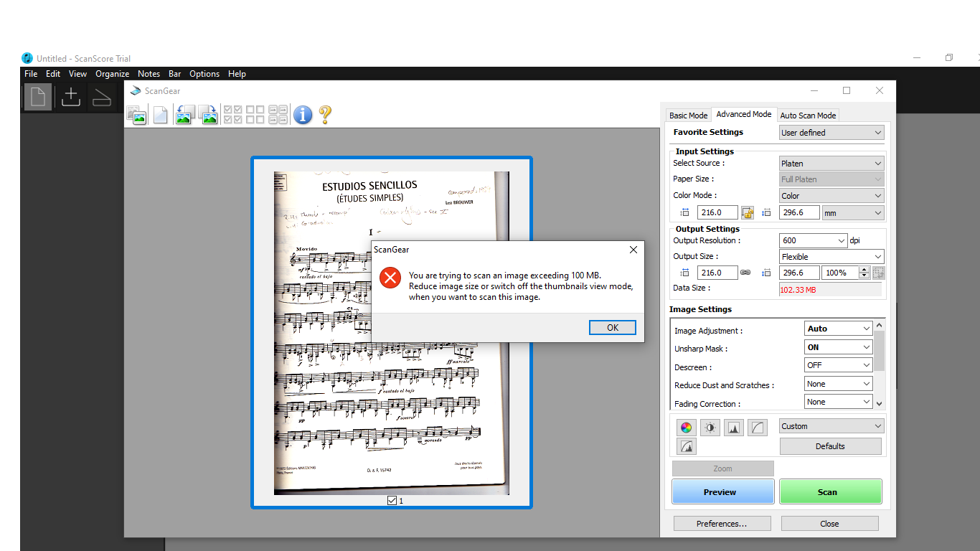Click the input height field showing 296.6
Screen dimensions: 980x551
pos(798,212)
